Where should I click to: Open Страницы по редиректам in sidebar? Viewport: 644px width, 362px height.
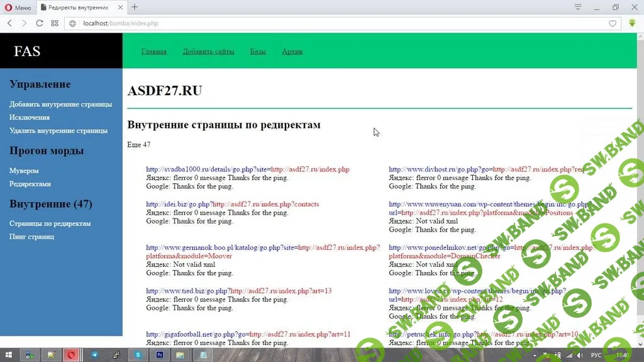tap(50, 223)
